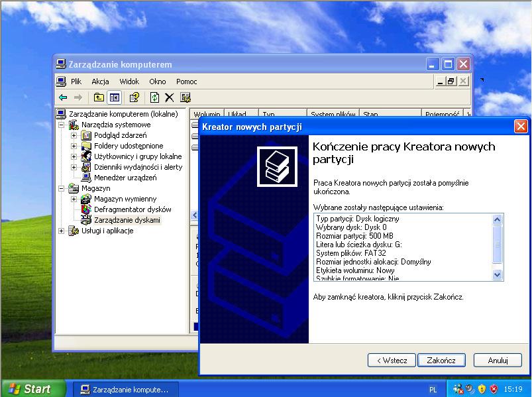Click the root computer icon in tree
532x397 pixels.
61,114
